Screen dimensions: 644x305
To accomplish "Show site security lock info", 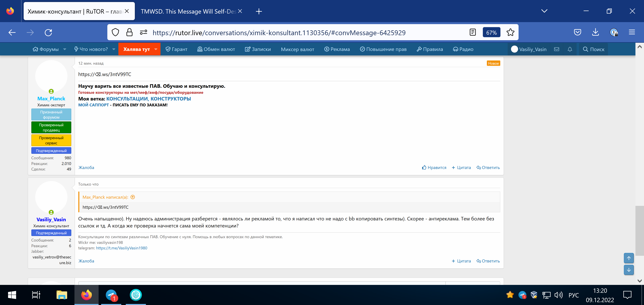I will click(129, 32).
